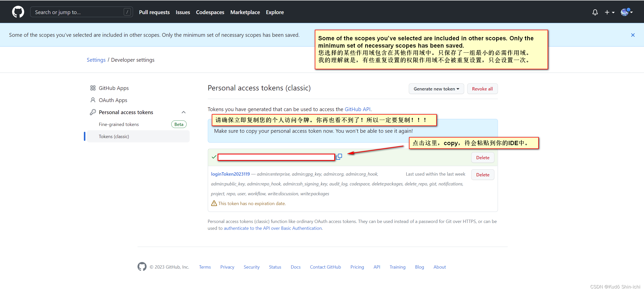The width and height of the screenshot is (644, 291).
Task: Click the Beta badge next to Fine-grained tokens
Action: (x=179, y=124)
